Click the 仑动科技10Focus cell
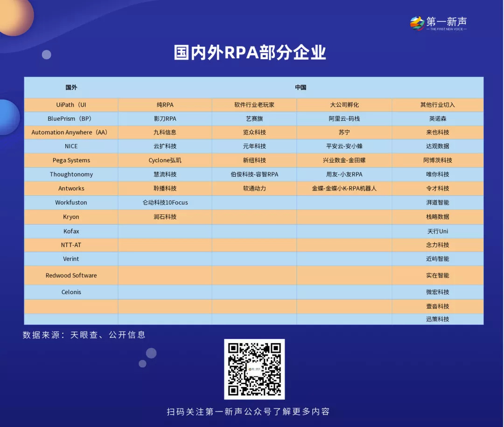Image resolution: width=504 pixels, height=427 pixels. click(x=165, y=203)
